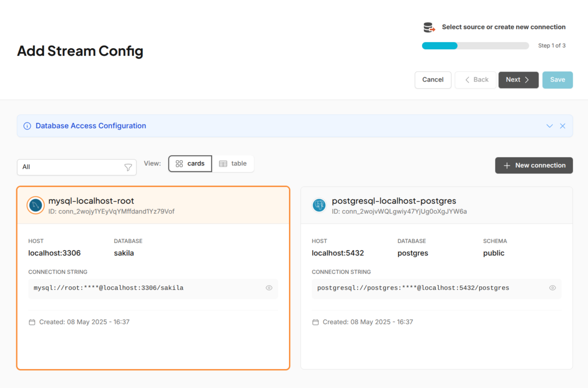The width and height of the screenshot is (588, 388).
Task: Click the MySQL dolphin connection icon
Action: pos(35,205)
